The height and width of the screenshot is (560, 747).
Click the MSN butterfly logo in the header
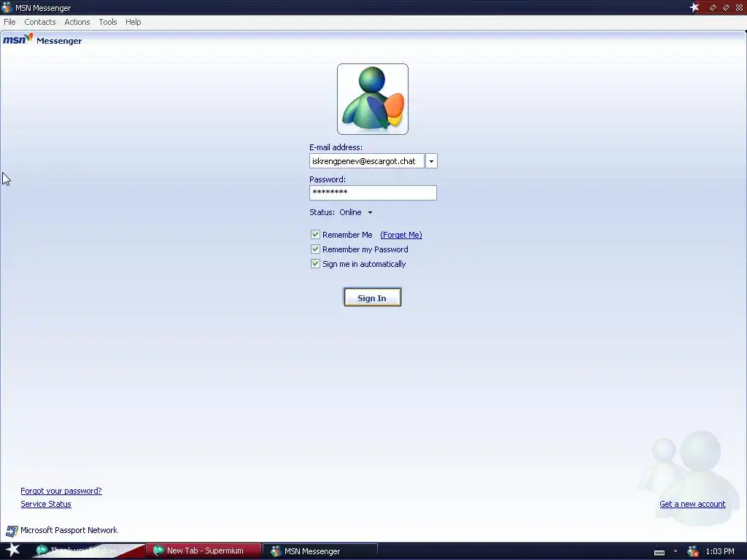(18, 39)
